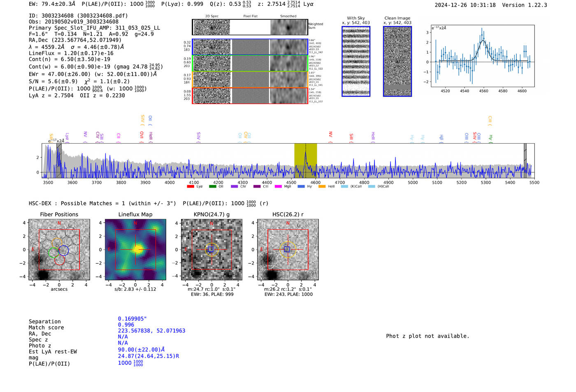The height and width of the screenshot is (392, 576).
Task: Click the green OII legend swatch
Action: click(x=212, y=187)
